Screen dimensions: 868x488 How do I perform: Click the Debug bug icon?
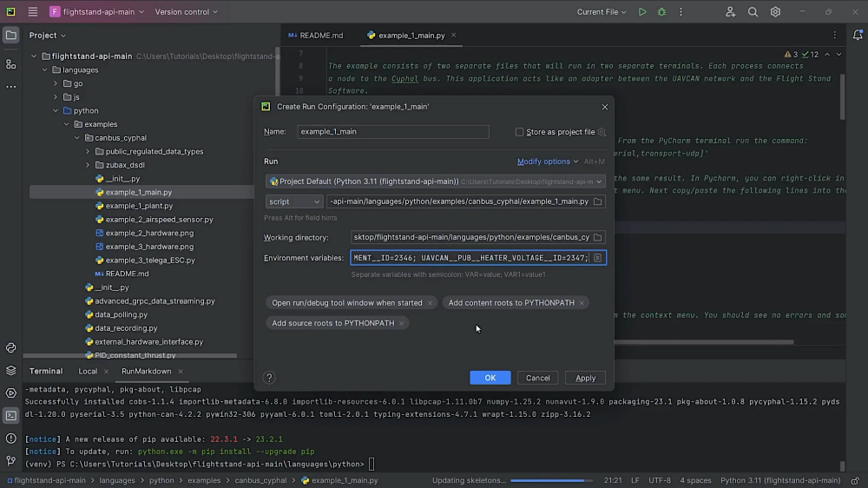point(662,12)
